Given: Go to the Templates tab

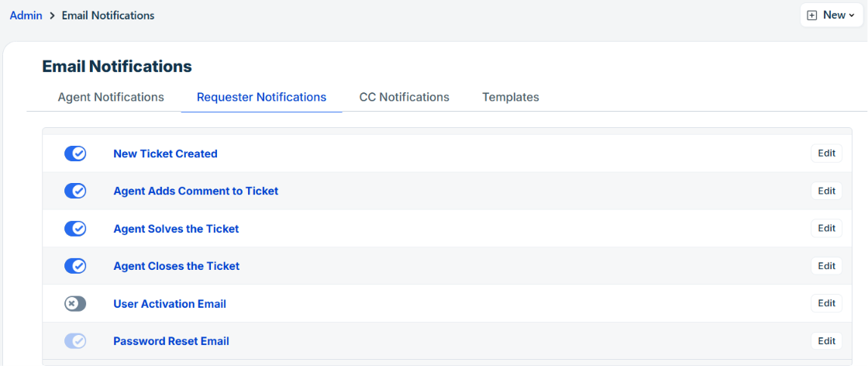Looking at the screenshot, I should coord(511,97).
